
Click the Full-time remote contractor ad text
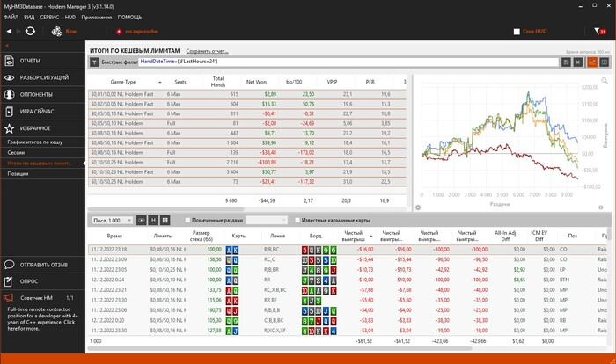(x=42, y=319)
